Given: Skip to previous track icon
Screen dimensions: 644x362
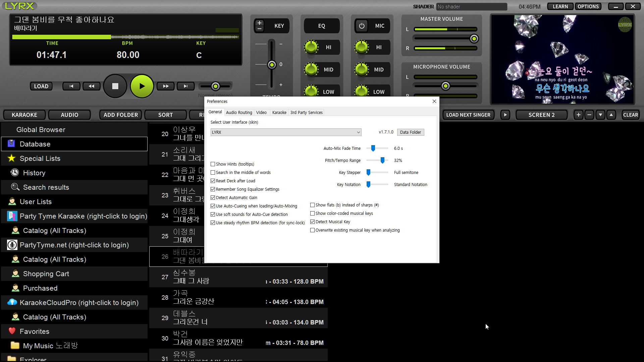Looking at the screenshot, I should point(71,86).
